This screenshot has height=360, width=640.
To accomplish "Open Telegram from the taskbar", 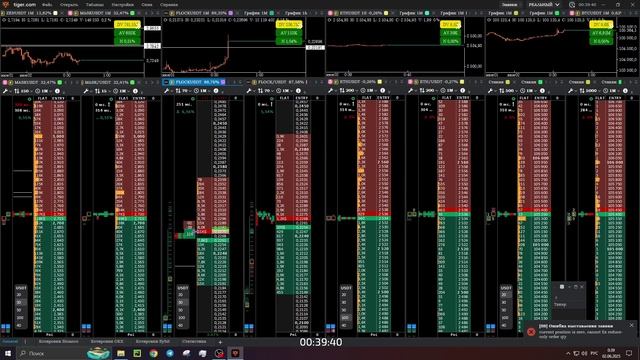I will click(x=170, y=353).
